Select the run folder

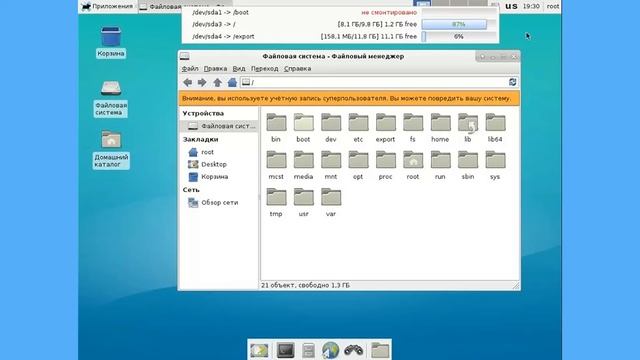(440, 165)
